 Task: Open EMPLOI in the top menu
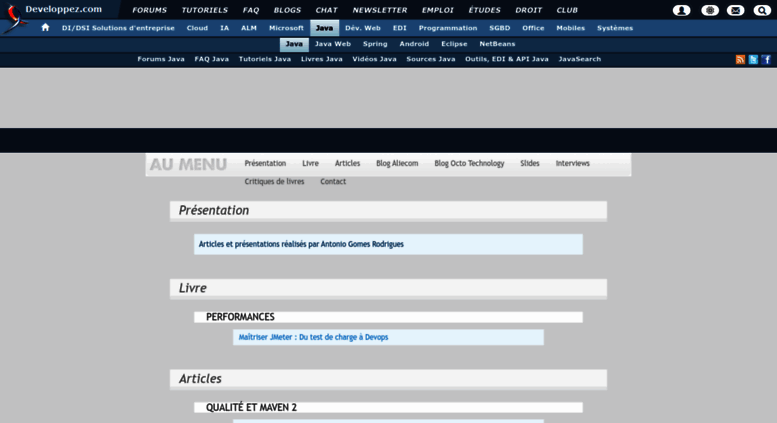[x=438, y=10]
